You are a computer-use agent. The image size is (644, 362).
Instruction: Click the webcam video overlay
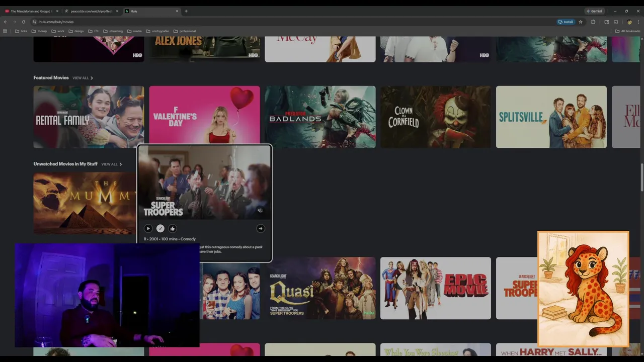tap(107, 296)
